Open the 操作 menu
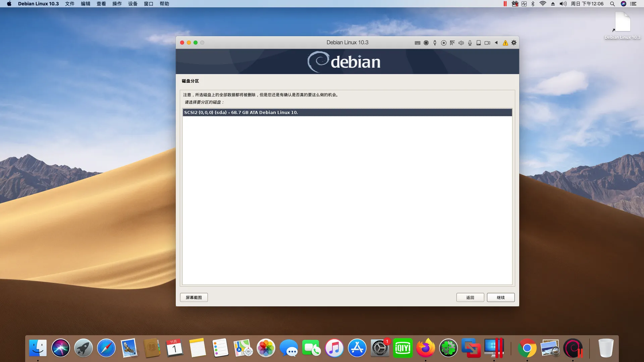The width and height of the screenshot is (644, 362). (117, 4)
